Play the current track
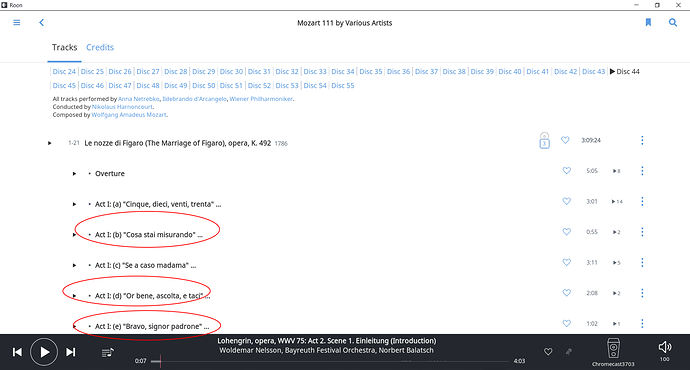This screenshot has height=370, width=690. 44,352
